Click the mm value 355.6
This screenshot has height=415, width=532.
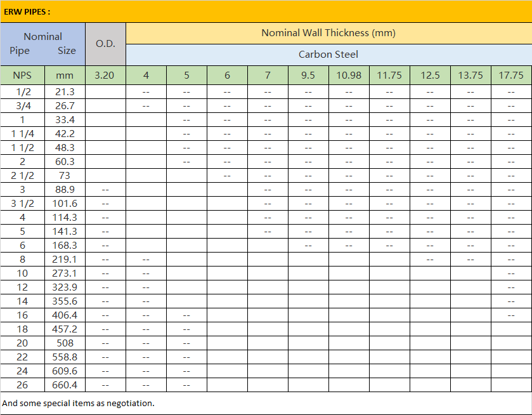pyautogui.click(x=65, y=301)
